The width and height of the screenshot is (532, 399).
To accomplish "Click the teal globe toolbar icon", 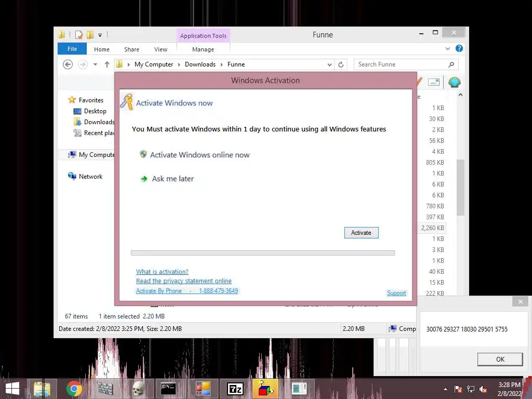I will pos(454,83).
